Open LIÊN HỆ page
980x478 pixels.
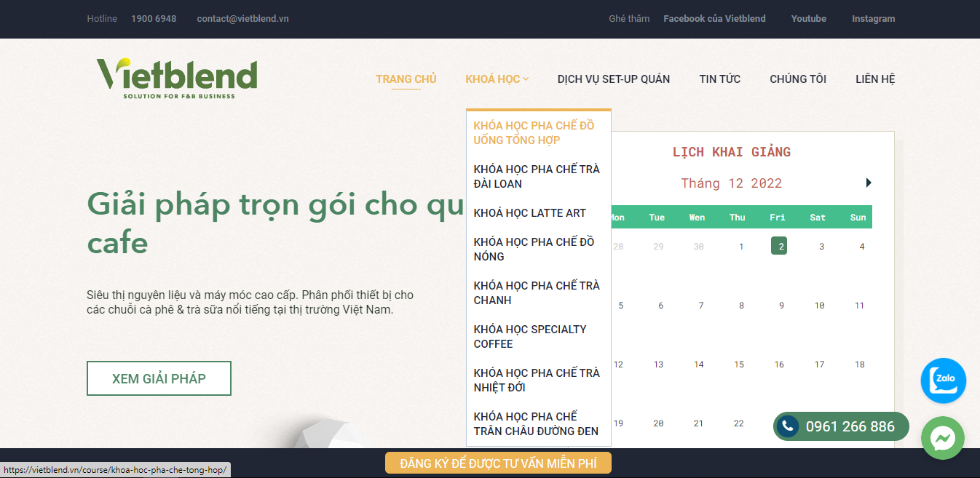pyautogui.click(x=875, y=79)
